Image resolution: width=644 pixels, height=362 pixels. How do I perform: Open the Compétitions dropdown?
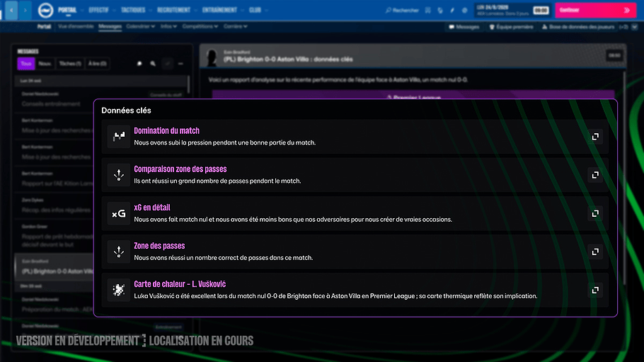200,26
